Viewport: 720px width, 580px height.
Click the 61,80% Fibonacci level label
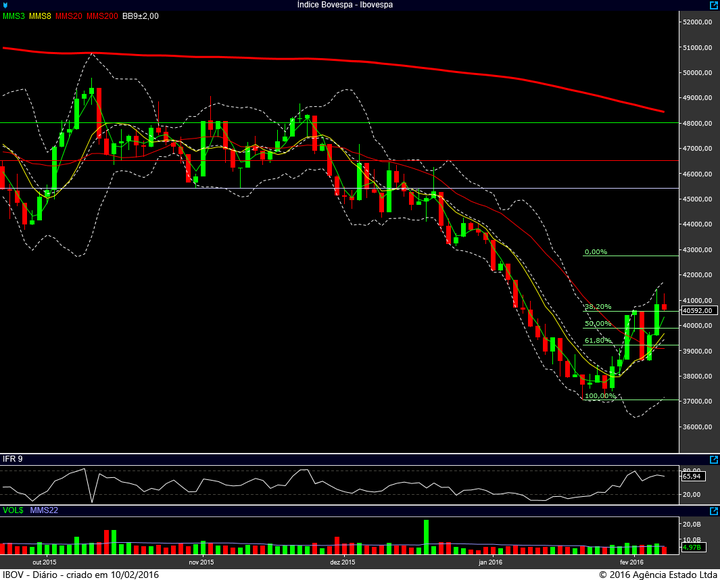pyautogui.click(x=598, y=341)
